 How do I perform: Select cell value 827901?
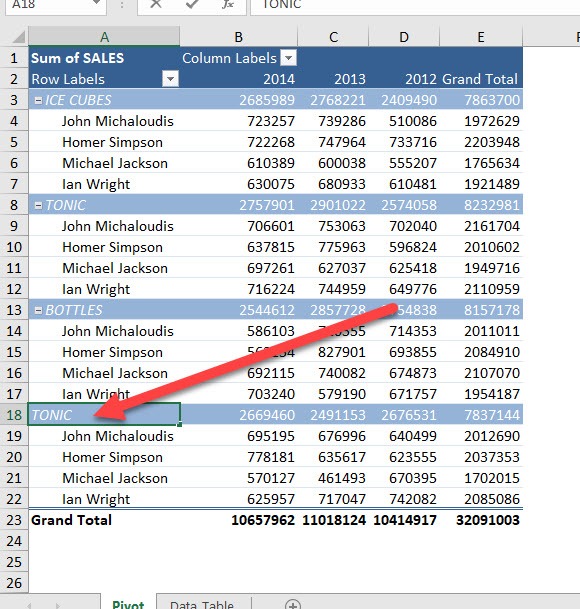pyautogui.click(x=333, y=352)
